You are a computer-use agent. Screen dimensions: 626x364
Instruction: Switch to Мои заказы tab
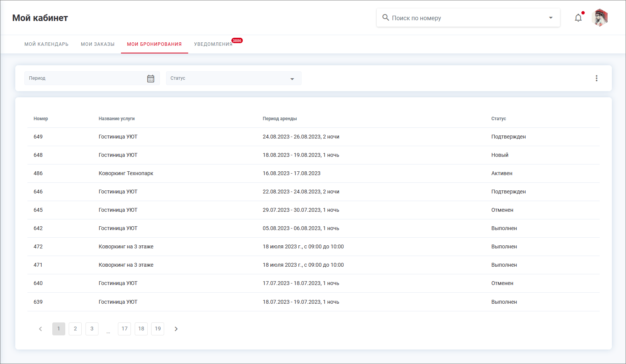click(x=98, y=44)
